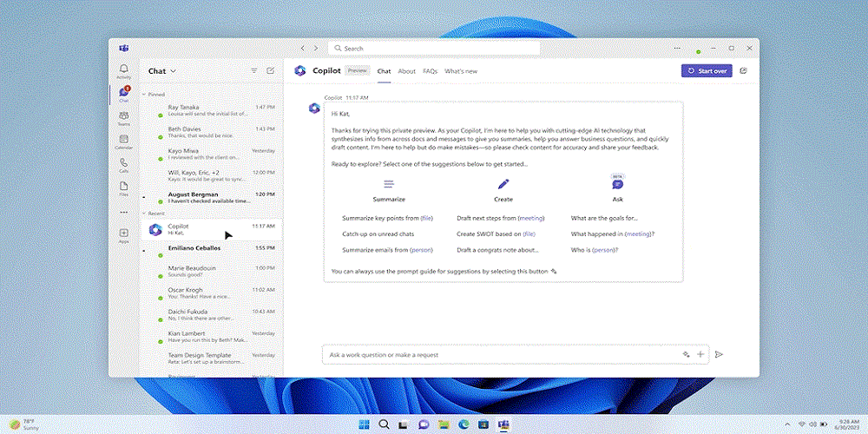
Task: Open the weather widget on taskbar
Action: click(23, 424)
